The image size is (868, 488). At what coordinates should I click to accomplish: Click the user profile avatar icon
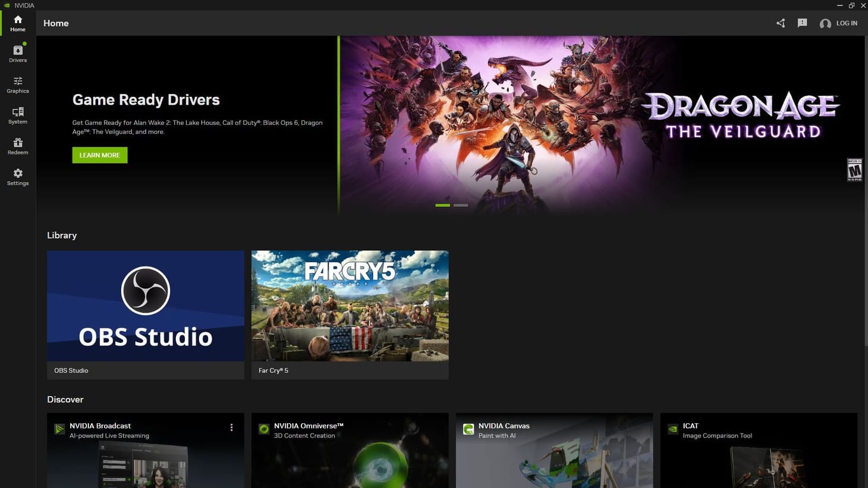pos(825,23)
